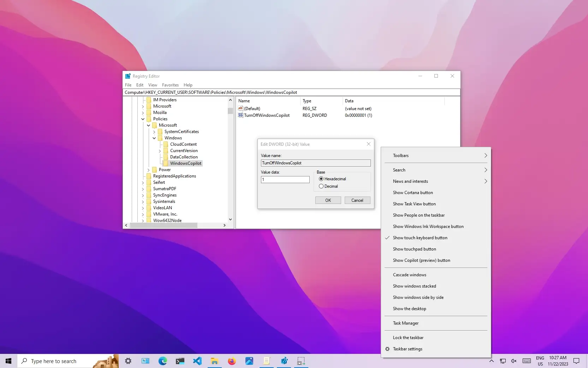The image size is (588, 368).
Task: Collapse the Microsoft key under Policies
Action: (149, 125)
